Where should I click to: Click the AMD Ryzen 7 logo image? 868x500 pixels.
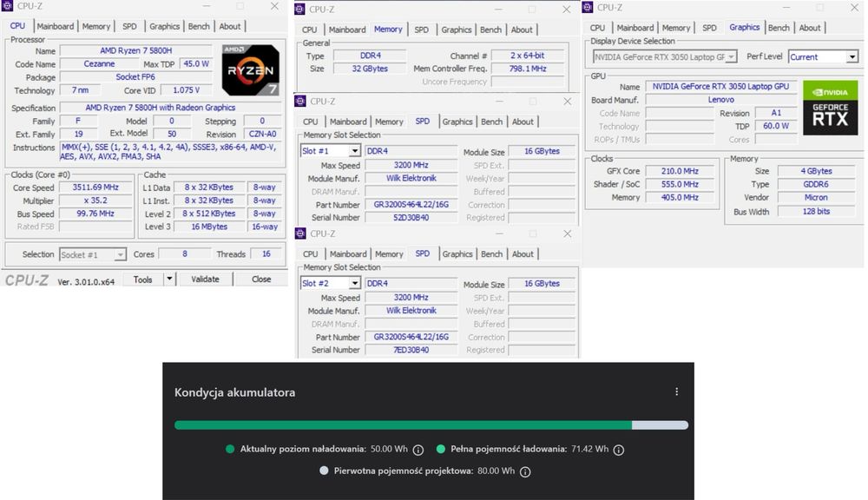[x=250, y=69]
